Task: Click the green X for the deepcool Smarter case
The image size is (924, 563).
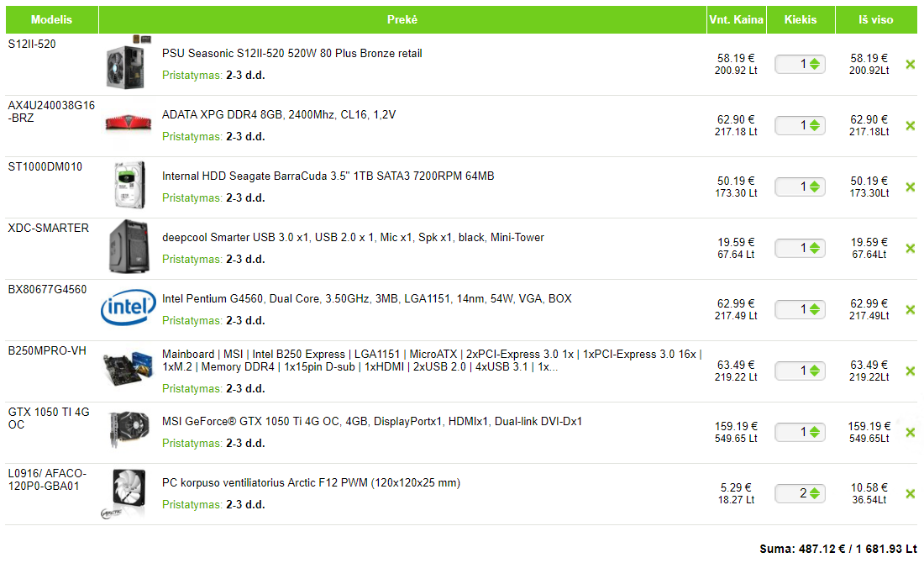Action: coord(910,249)
